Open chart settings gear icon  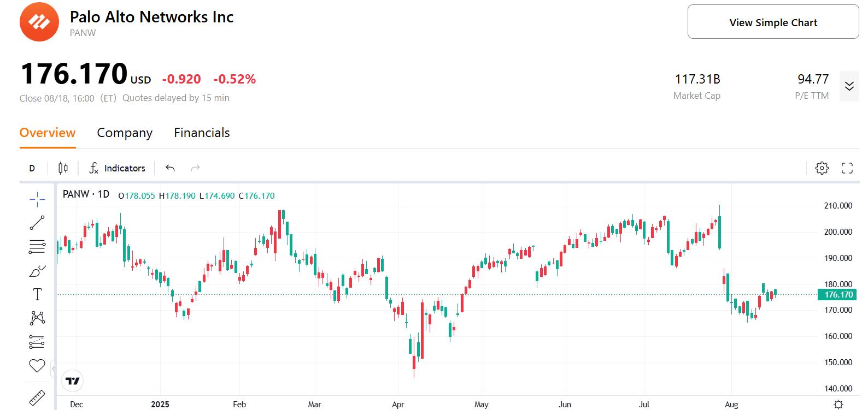pyautogui.click(x=822, y=168)
